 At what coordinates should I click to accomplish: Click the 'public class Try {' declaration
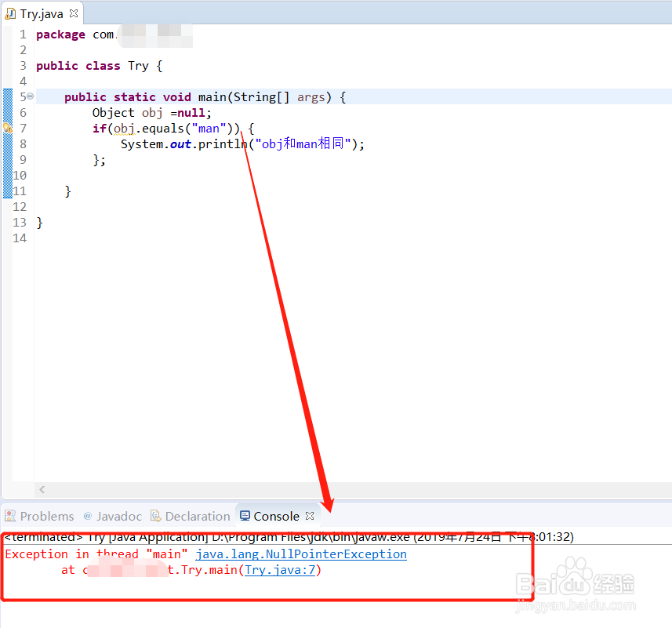coord(100,66)
